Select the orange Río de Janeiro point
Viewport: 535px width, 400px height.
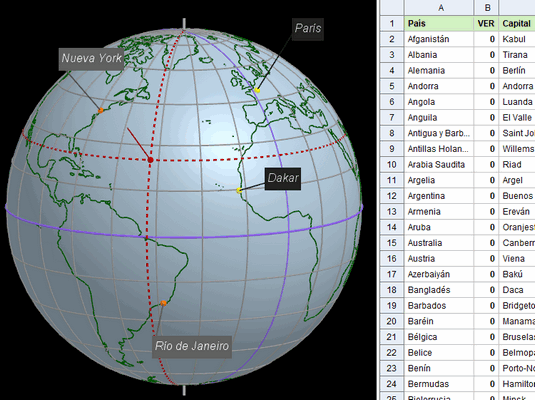[x=163, y=303]
